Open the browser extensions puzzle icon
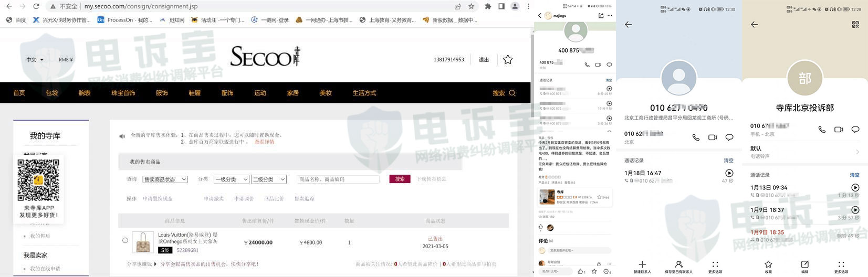 click(488, 6)
